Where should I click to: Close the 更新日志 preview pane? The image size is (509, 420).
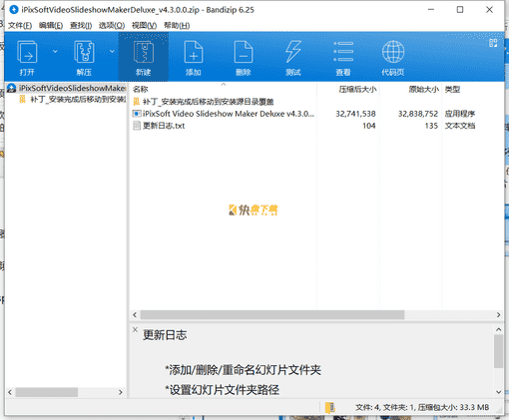135,329
